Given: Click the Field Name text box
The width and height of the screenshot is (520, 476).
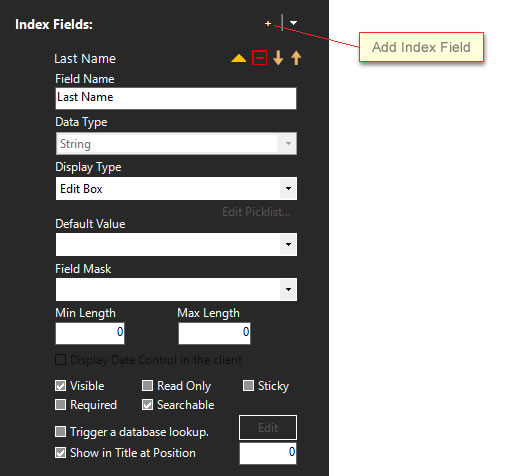Looking at the screenshot, I should click(176, 98).
